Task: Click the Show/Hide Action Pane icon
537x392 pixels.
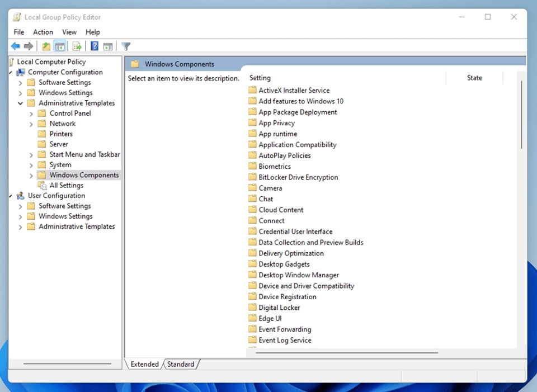Action: (x=108, y=46)
